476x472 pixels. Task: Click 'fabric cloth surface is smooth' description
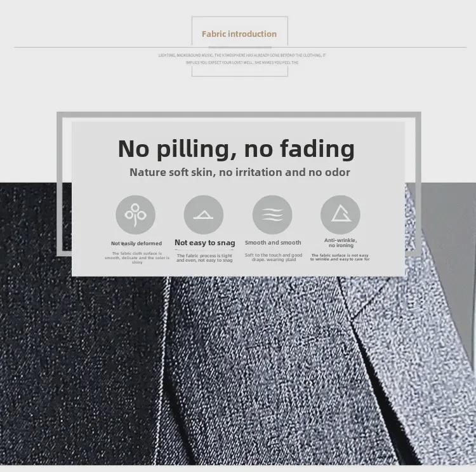(137, 258)
